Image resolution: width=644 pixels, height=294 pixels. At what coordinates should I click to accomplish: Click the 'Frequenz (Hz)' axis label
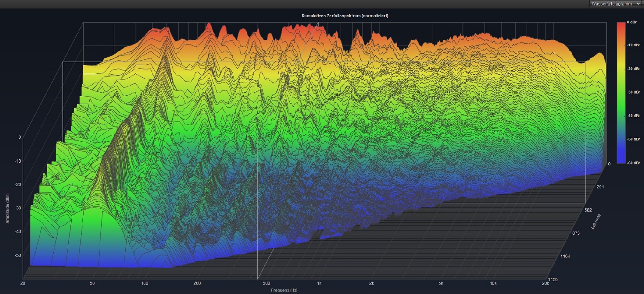[284, 291]
